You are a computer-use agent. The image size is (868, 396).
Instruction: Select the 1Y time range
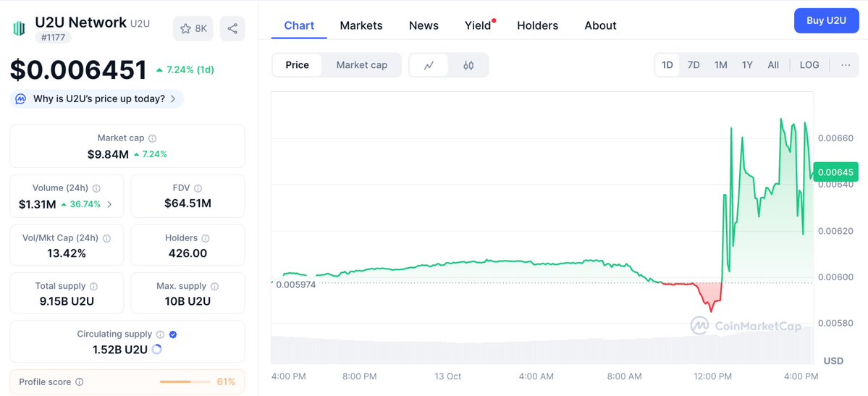click(747, 65)
